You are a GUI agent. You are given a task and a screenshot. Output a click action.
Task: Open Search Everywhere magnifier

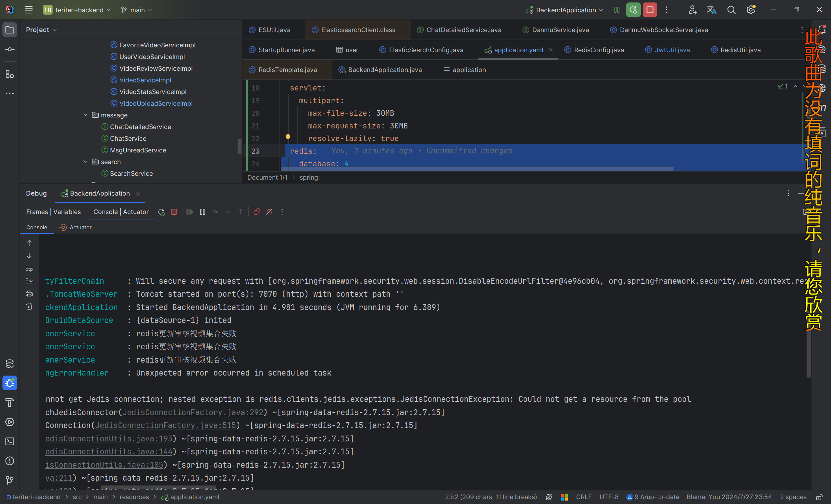pos(731,10)
